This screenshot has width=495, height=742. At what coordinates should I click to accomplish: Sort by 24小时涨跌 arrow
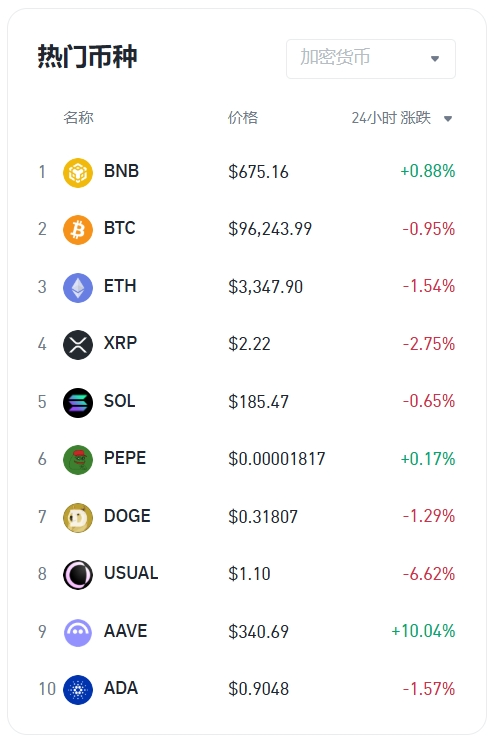pyautogui.click(x=448, y=119)
